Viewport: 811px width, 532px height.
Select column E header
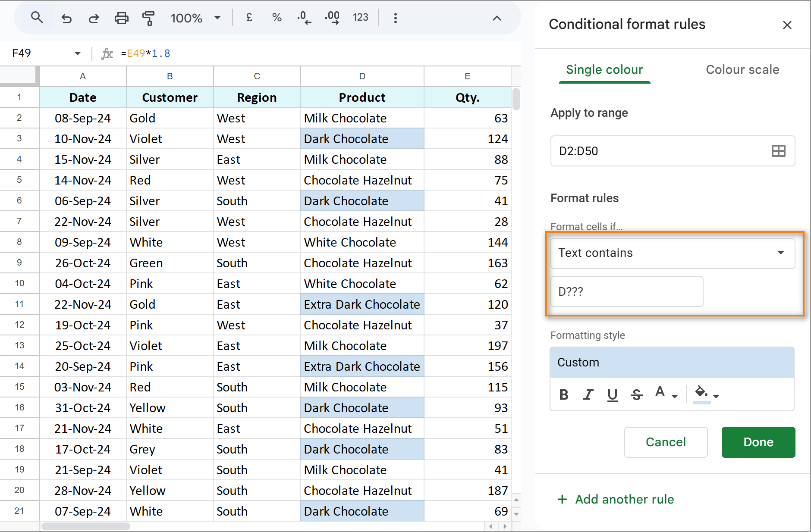(x=467, y=76)
